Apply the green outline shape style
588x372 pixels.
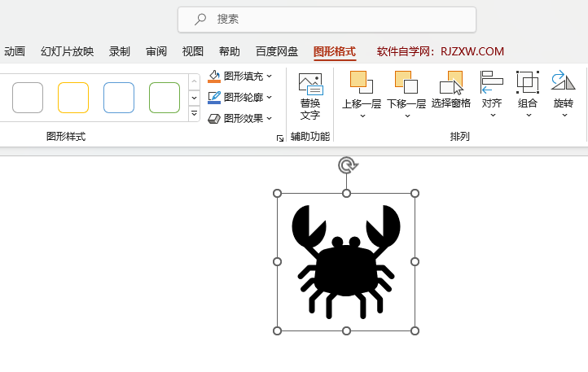point(165,98)
